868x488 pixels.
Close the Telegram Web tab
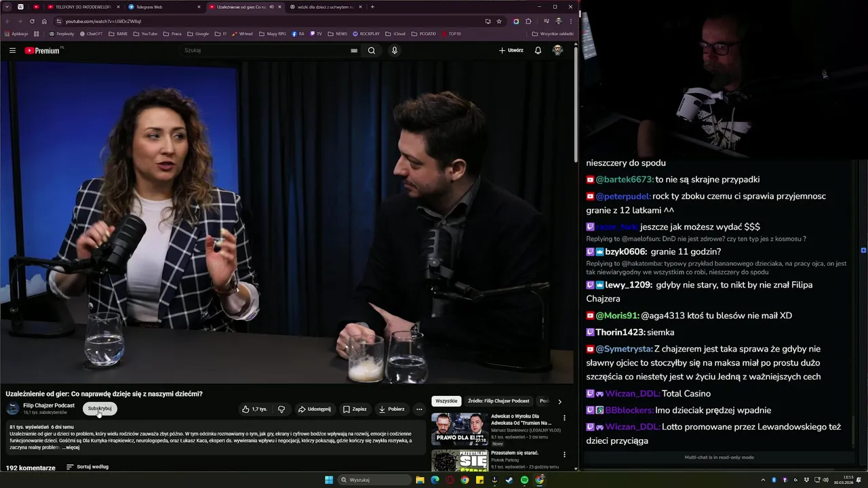click(x=199, y=7)
